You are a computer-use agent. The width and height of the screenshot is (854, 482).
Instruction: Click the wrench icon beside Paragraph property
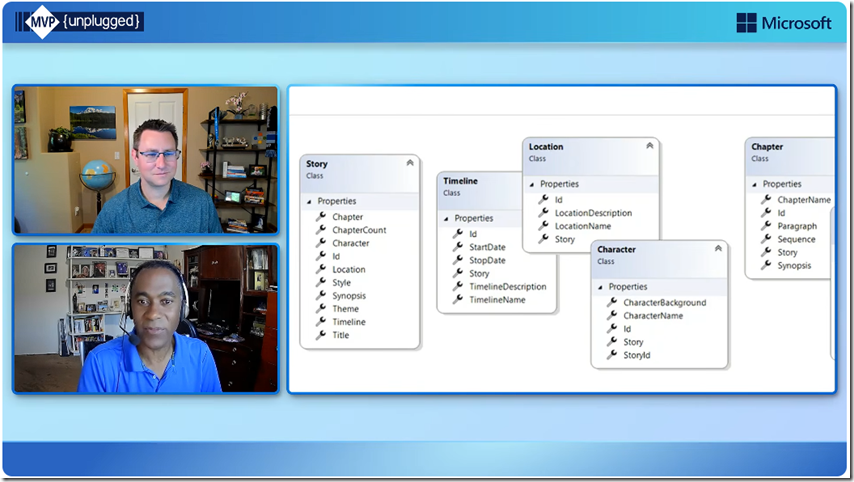tap(766, 226)
